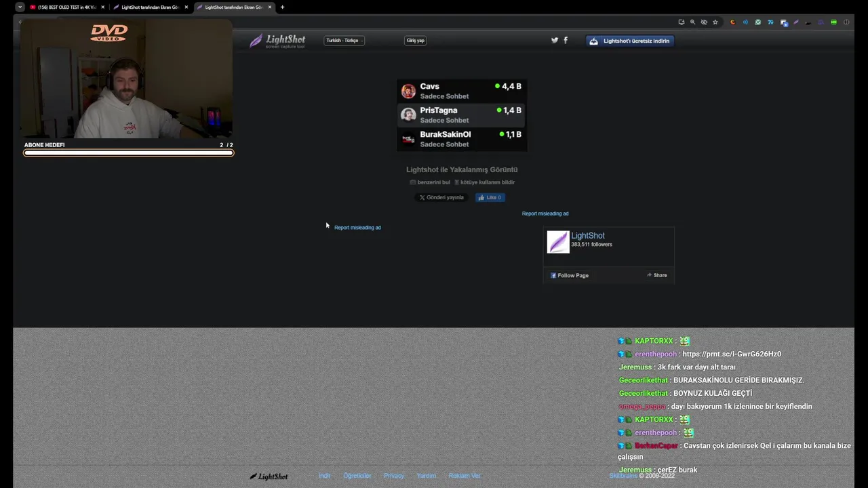Switch to the second LightShot tab
The width and height of the screenshot is (868, 488).
pyautogui.click(x=149, y=7)
